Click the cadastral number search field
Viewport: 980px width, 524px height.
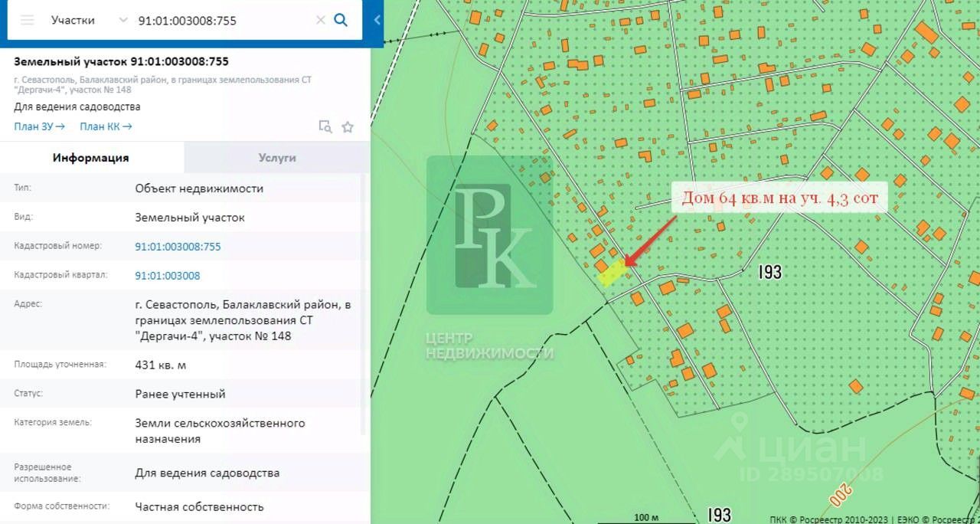coord(222,21)
